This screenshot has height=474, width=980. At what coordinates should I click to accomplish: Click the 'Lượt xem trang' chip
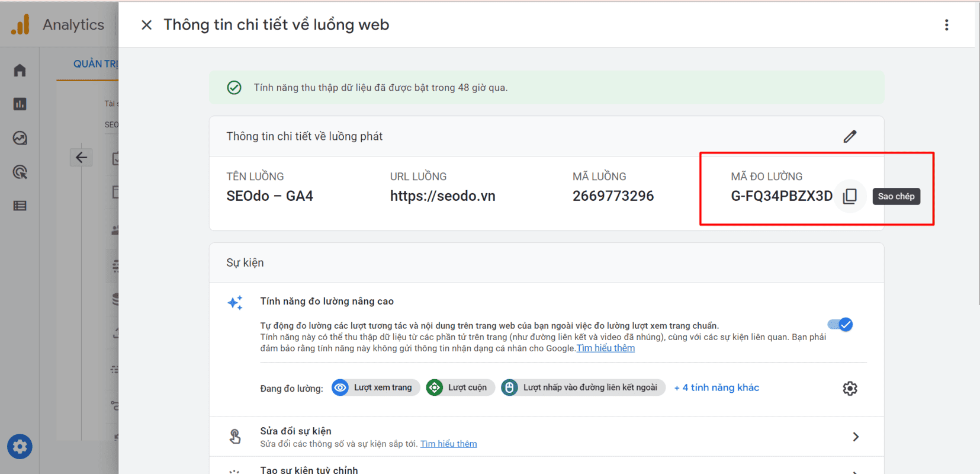point(376,387)
